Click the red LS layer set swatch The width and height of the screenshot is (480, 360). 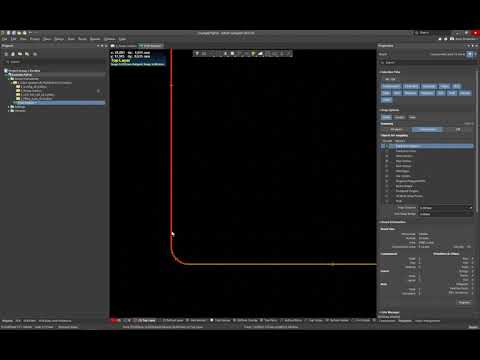click(115, 320)
